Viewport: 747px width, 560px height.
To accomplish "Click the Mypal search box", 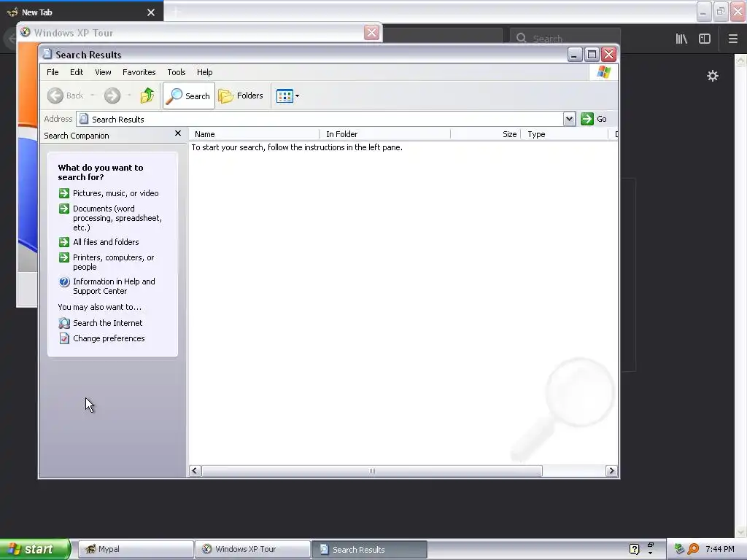I will point(565,38).
